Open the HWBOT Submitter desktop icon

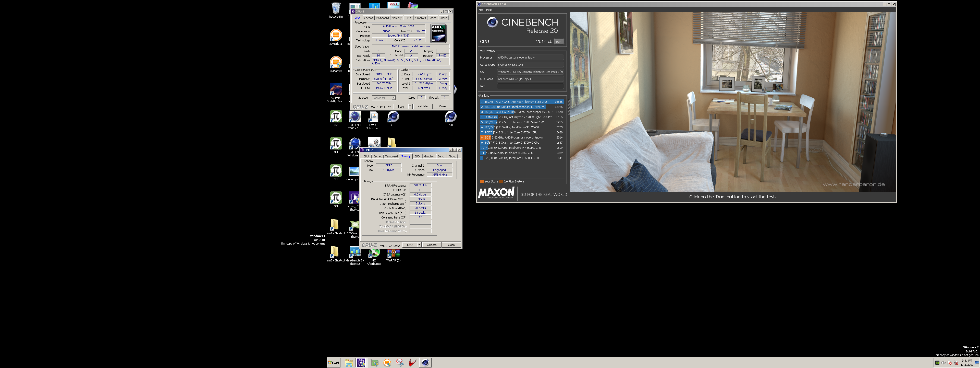tap(374, 120)
